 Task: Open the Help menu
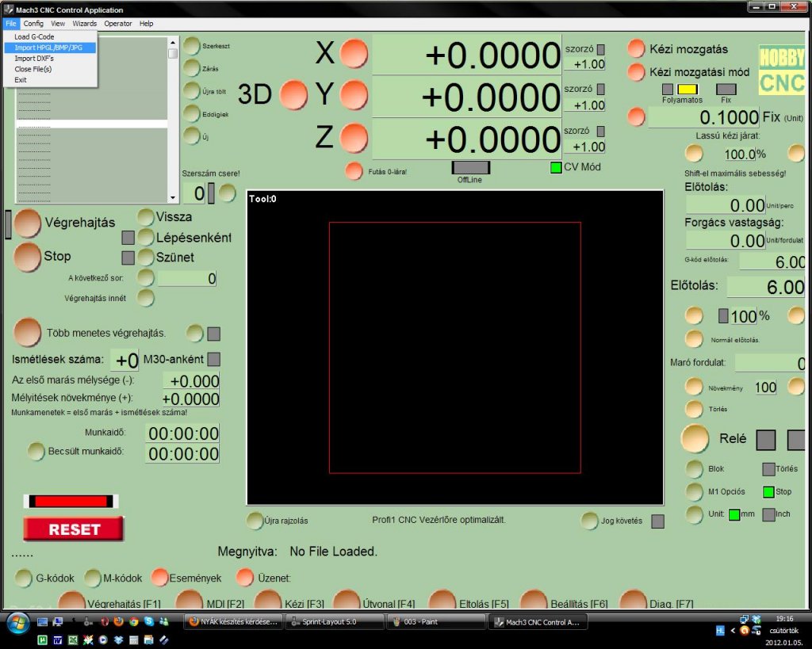click(146, 23)
